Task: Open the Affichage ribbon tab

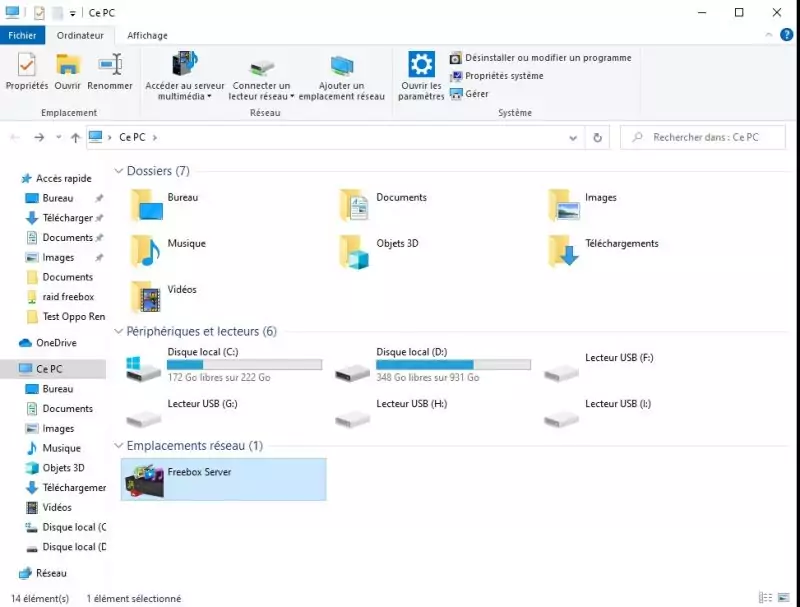Action: [147, 35]
